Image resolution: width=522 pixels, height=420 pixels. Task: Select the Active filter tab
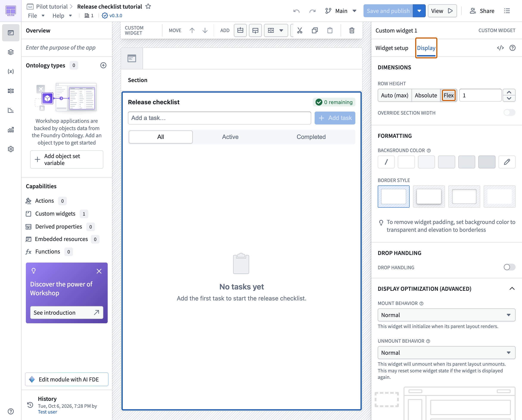tap(230, 137)
